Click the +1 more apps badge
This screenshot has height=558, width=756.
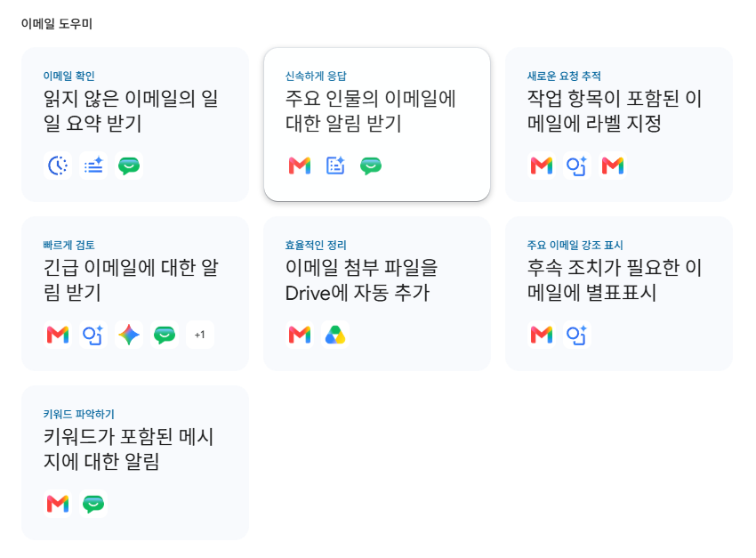click(x=200, y=335)
